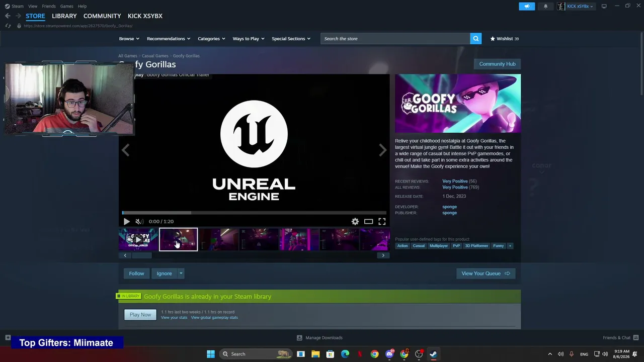Focus the Search the store field
Screen dimensions: 644x362
click(x=395, y=39)
